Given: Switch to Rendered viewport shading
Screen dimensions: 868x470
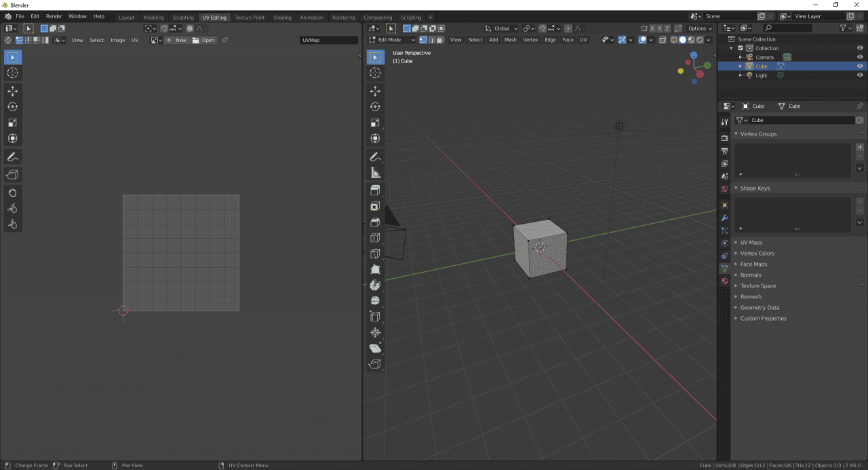Looking at the screenshot, I should pyautogui.click(x=700, y=39).
